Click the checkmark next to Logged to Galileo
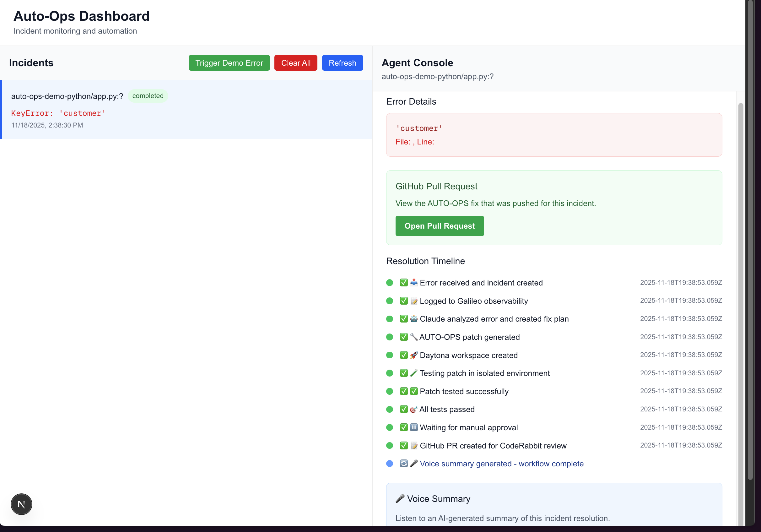Screen dimensions: 761x532 point(403,301)
